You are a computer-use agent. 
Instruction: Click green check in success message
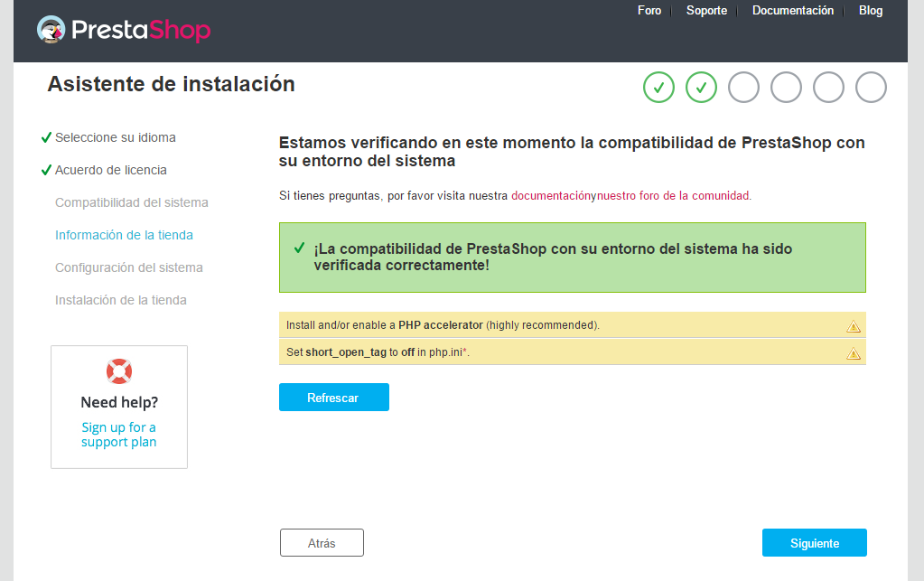(299, 248)
